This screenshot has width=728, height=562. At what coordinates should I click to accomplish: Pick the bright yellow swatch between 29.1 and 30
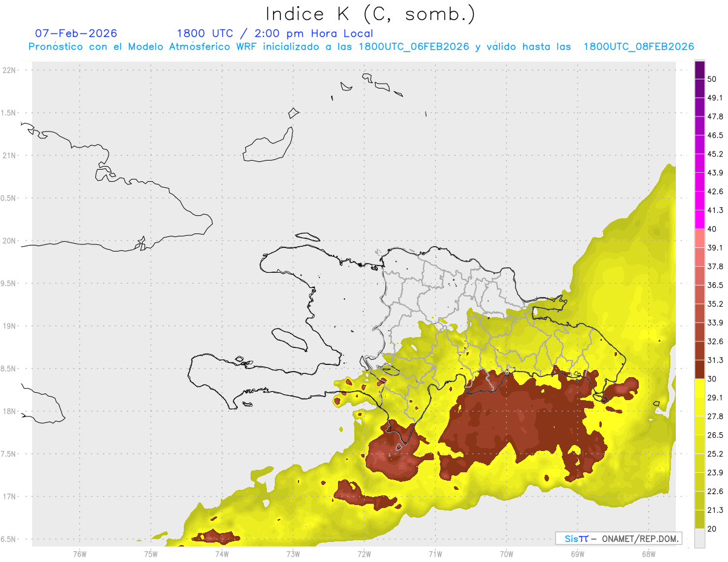699,388
